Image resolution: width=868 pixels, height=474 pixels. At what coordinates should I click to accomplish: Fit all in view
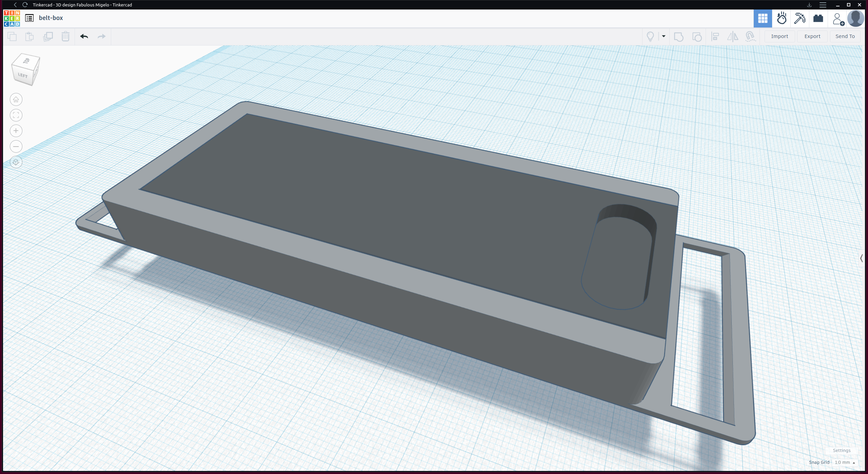(x=16, y=115)
